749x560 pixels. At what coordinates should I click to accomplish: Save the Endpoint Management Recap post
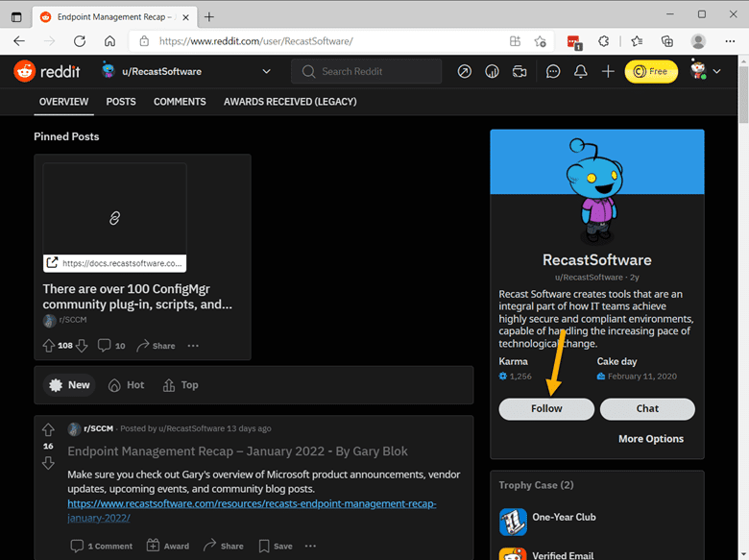(x=276, y=546)
